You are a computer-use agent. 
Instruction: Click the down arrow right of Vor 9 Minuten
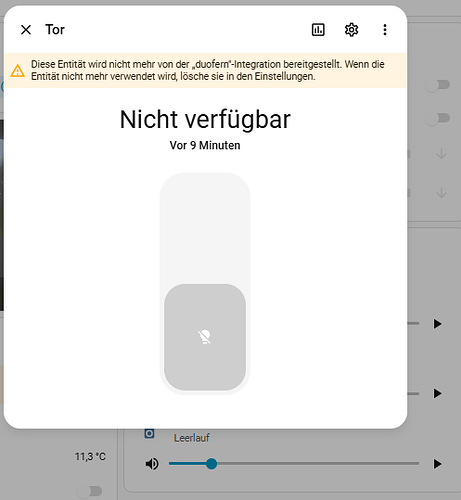click(442, 154)
